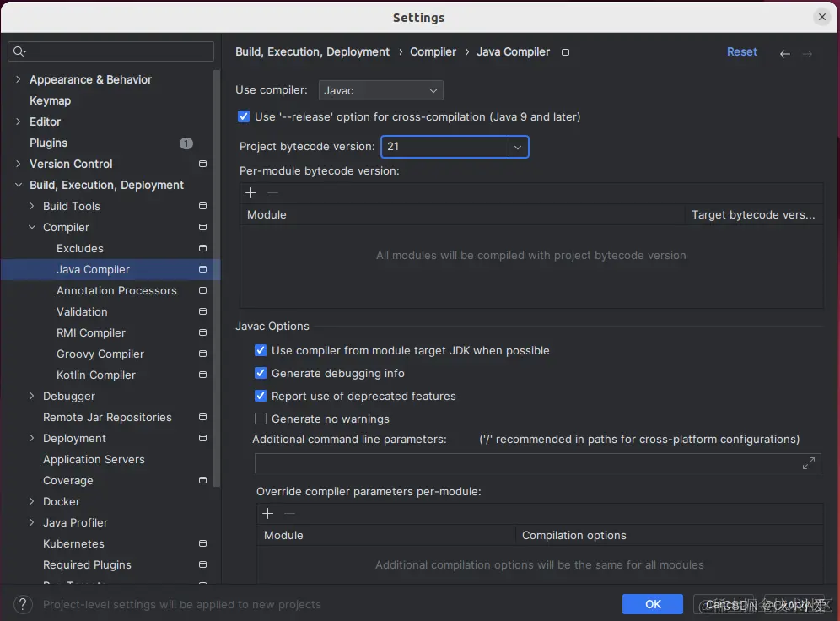Open the Project bytecode version dropdown arrow
Image resolution: width=840 pixels, height=621 pixels.
[518, 147]
